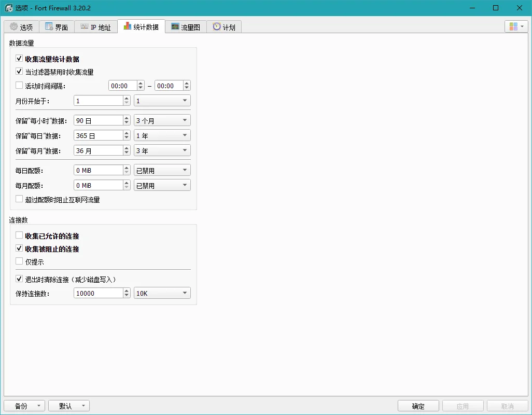The width and height of the screenshot is (532, 415).
Task: Click the 数据流量 section heading
Action: click(x=21, y=43)
